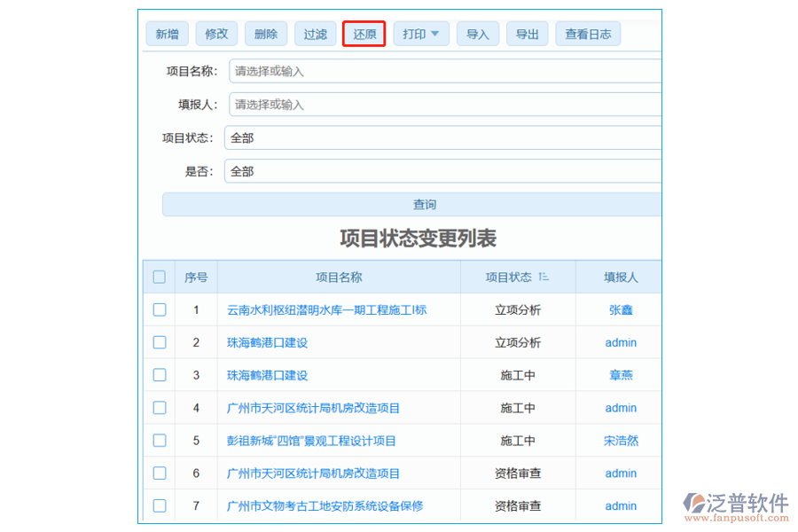Open the 过滤 filter tool

tap(315, 33)
